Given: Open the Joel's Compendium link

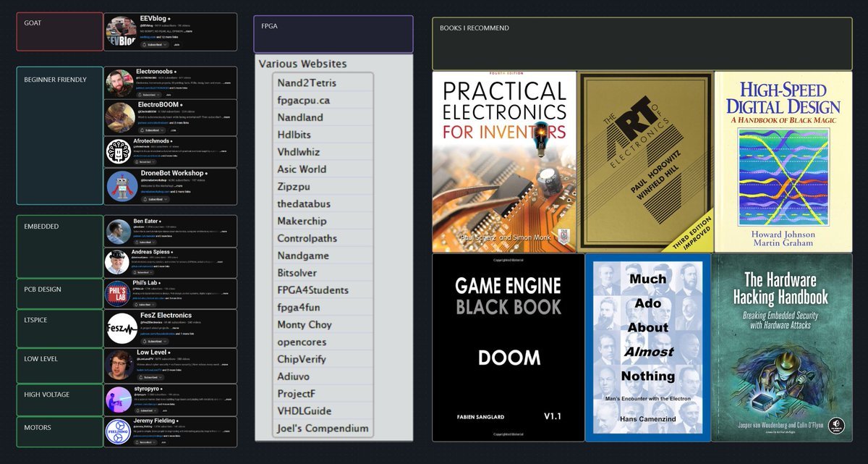Looking at the screenshot, I should click(x=324, y=429).
